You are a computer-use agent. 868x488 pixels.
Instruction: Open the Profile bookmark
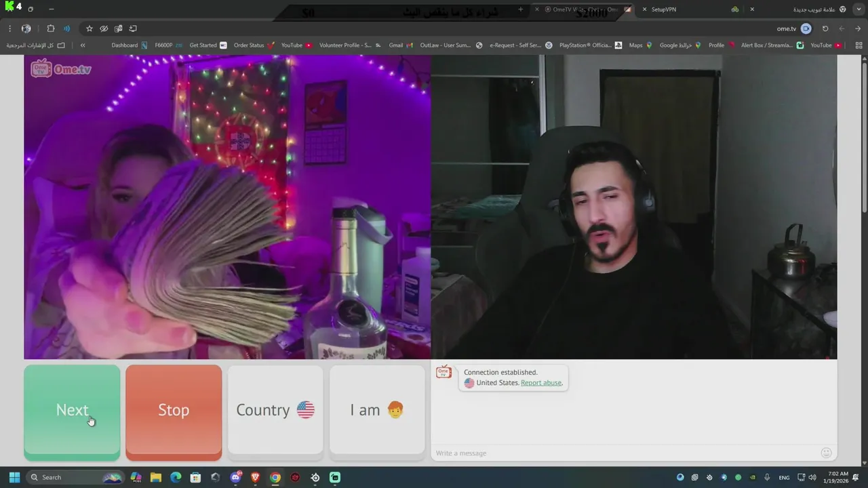[722, 45]
